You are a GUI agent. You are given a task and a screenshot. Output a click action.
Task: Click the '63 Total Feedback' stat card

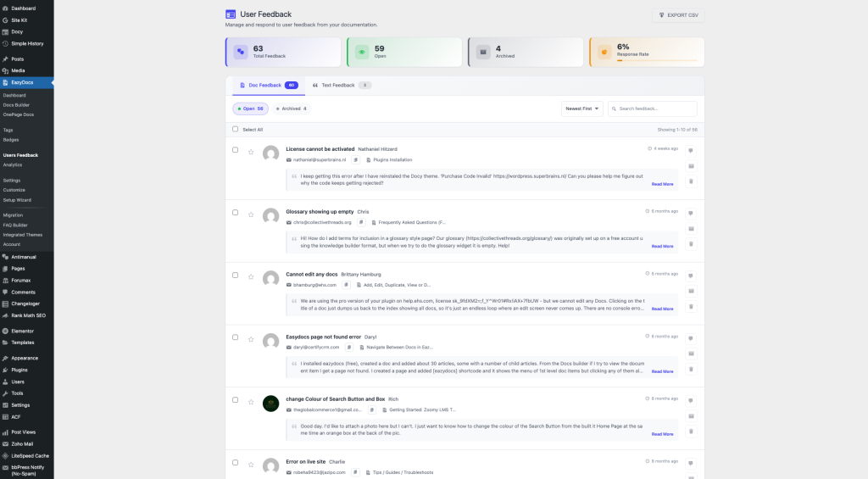click(x=283, y=52)
